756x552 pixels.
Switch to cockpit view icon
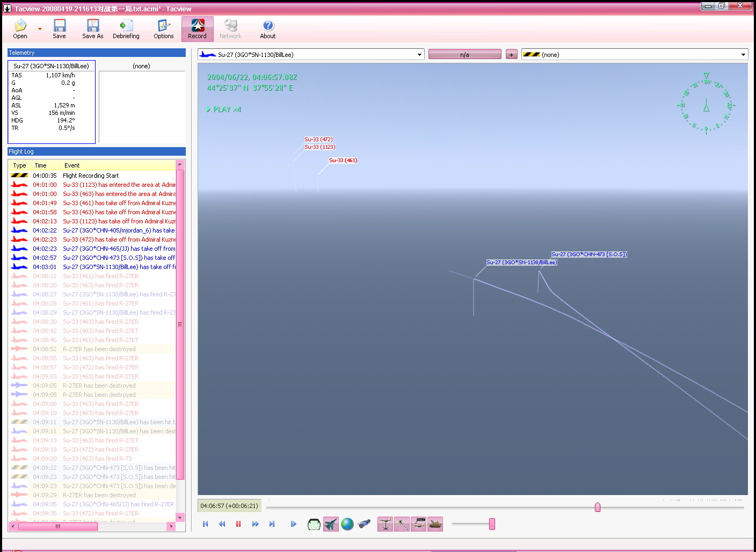point(314,524)
